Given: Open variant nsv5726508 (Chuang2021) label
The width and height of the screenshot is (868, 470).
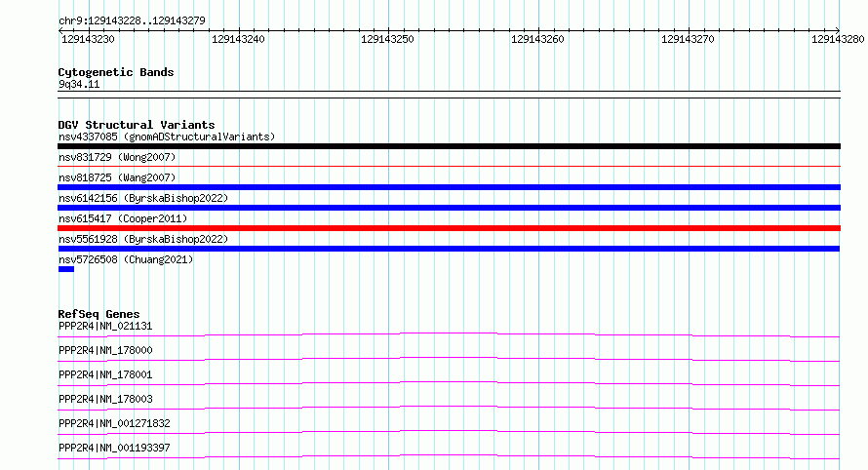Looking at the screenshot, I should (x=126, y=259).
